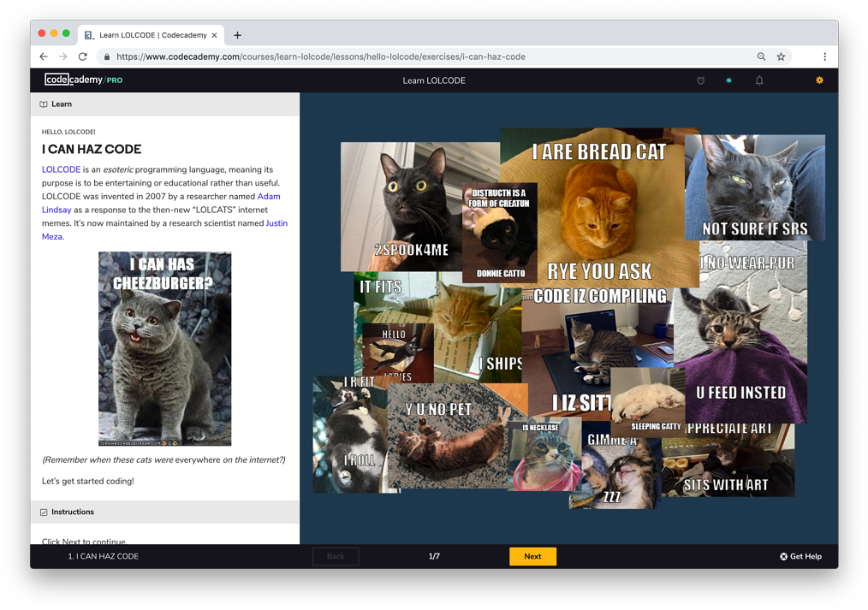This screenshot has height=610, width=868.
Task: Click the Instructions checkbox icon
Action: click(44, 512)
